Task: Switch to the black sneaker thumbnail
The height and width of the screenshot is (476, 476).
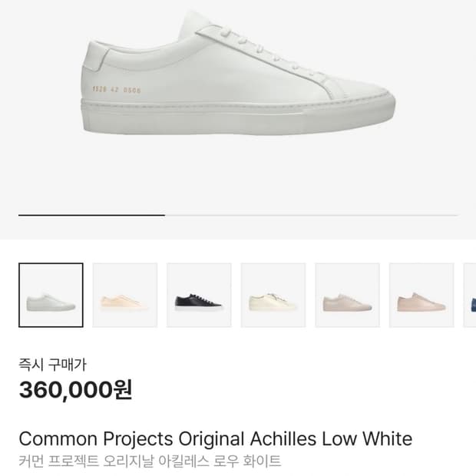Action: 199,296
